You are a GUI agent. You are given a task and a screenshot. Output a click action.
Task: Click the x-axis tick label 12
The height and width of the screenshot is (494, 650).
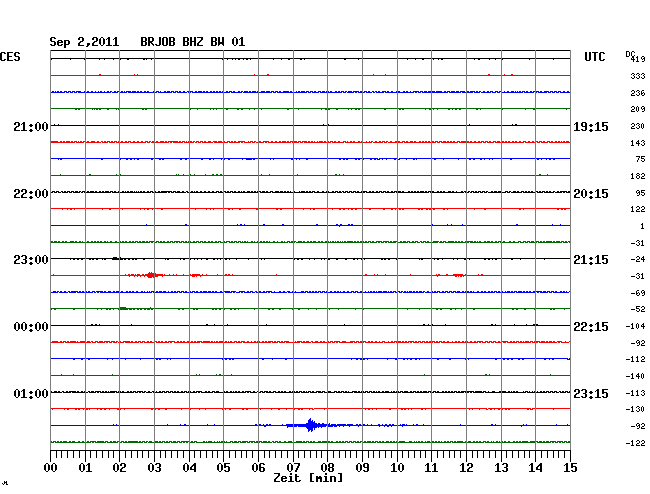coord(466,468)
